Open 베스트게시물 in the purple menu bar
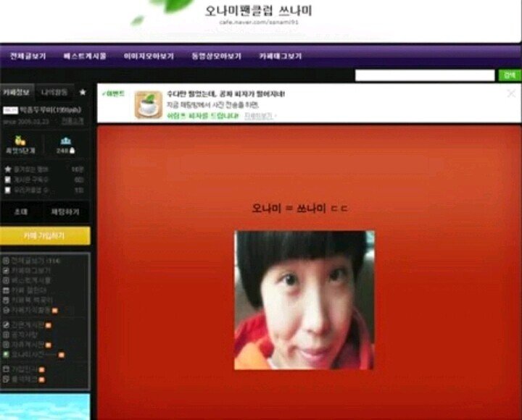The image size is (522, 420). 85,56
